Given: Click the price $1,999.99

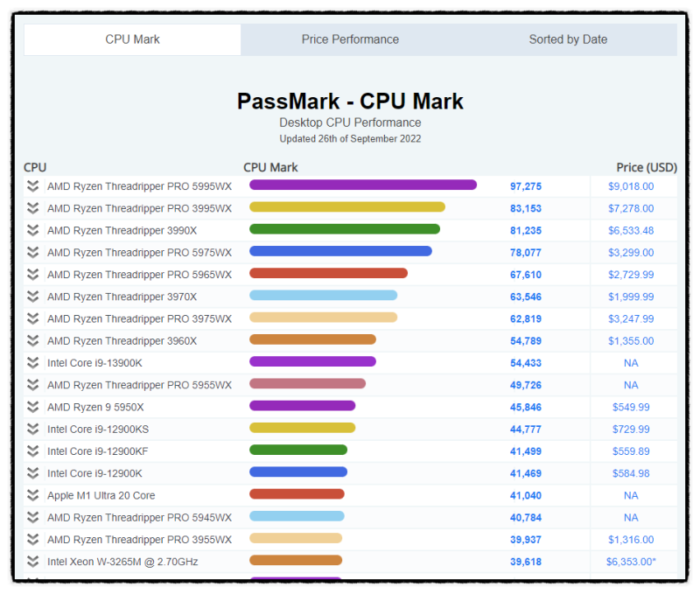Looking at the screenshot, I should click(631, 297).
